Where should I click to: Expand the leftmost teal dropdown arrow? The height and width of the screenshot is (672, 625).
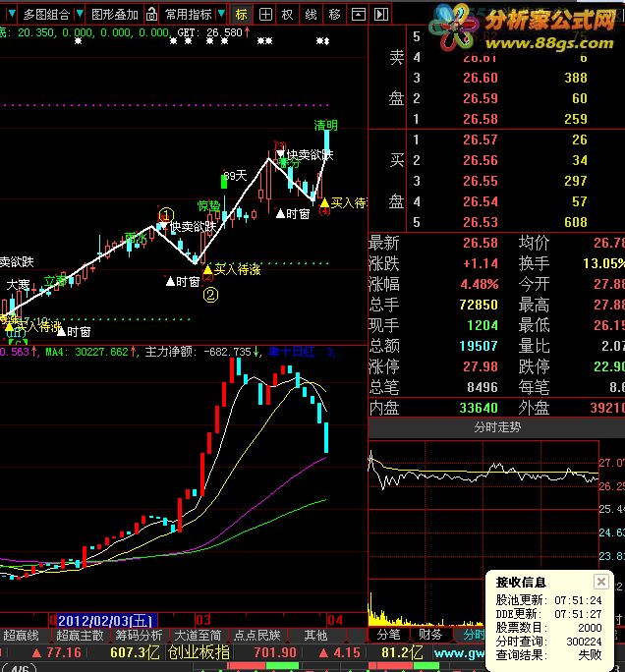click(12, 14)
